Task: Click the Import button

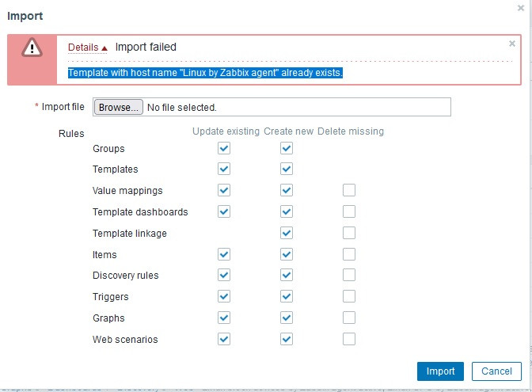Action: (440, 371)
